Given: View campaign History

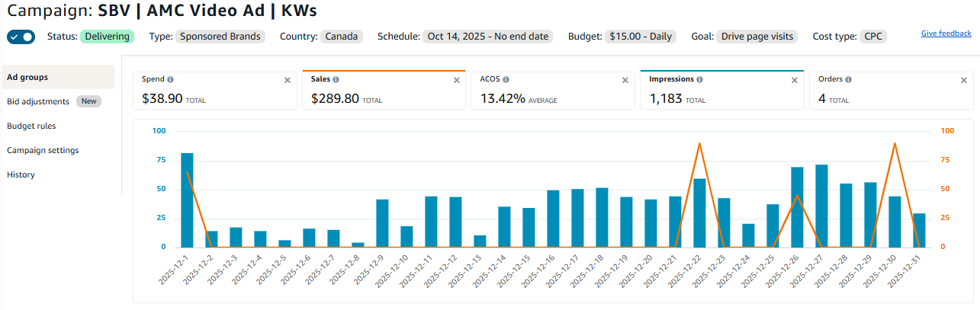Looking at the screenshot, I should [21, 174].
